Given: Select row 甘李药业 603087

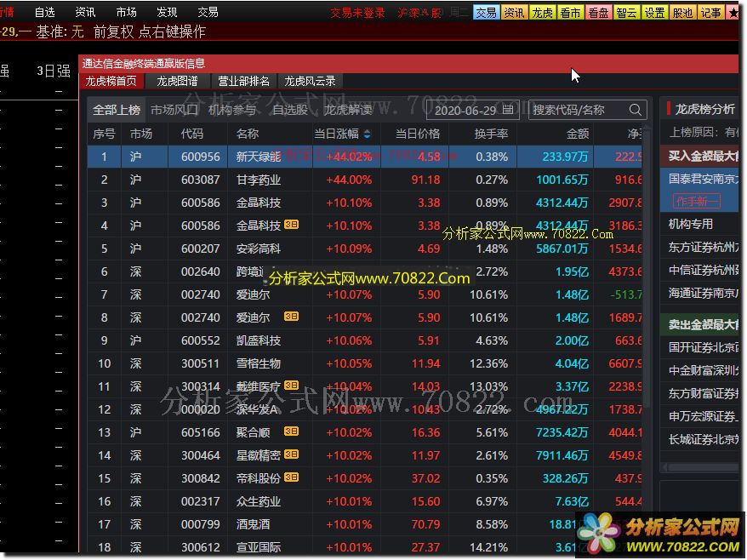Looking at the screenshot, I should coord(364,180).
